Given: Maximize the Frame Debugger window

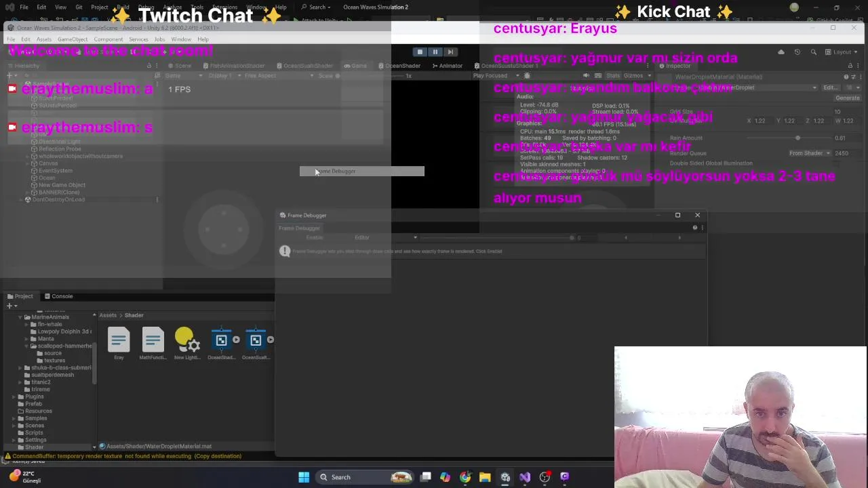Looking at the screenshot, I should point(677,216).
